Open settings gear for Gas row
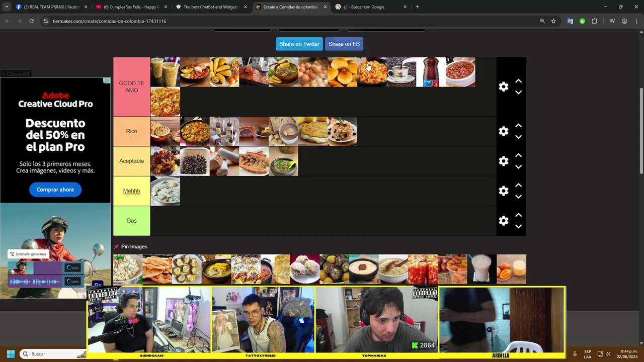 [503, 221]
